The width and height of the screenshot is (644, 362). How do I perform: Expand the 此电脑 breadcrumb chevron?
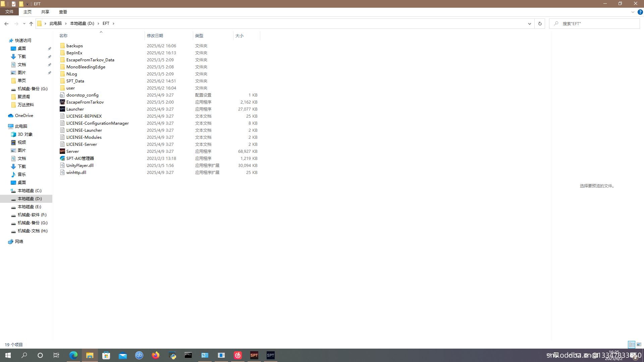click(66, 23)
